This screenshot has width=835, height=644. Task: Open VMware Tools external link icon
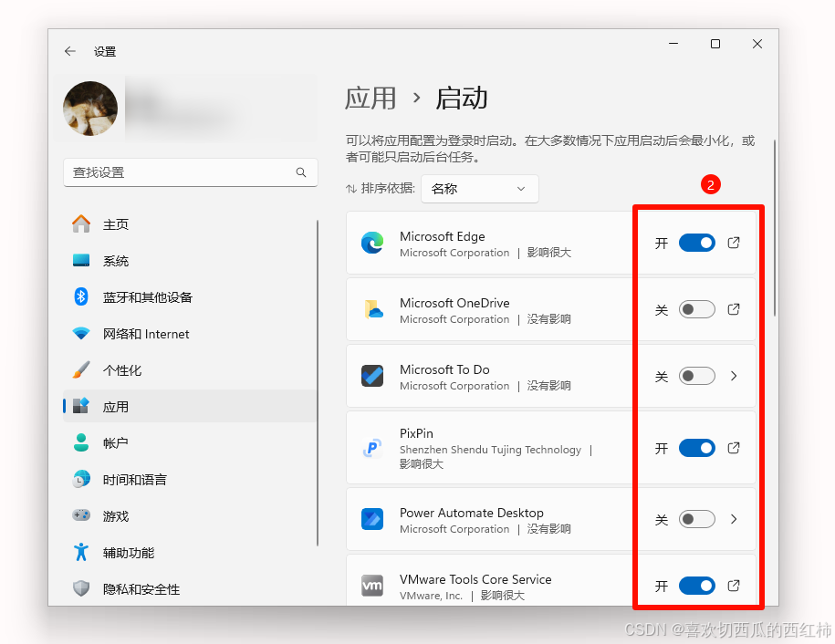coord(734,586)
